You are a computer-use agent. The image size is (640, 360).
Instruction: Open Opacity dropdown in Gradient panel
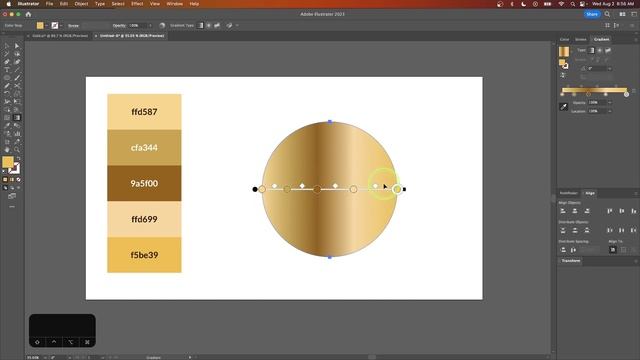[x=609, y=103]
